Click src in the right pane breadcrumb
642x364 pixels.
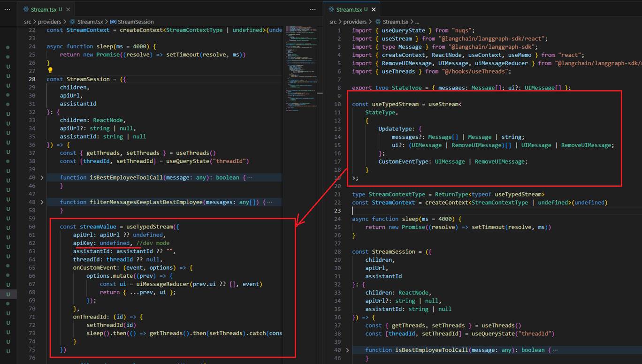334,22
